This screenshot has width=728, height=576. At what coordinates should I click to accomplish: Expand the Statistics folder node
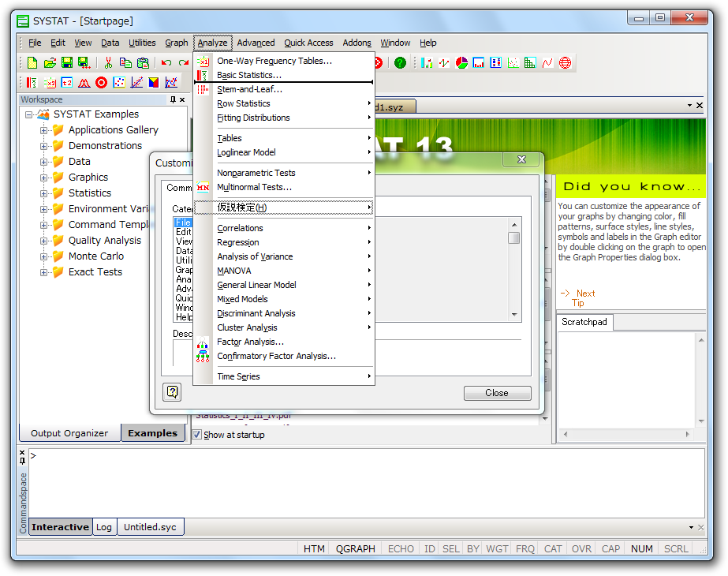[43, 193]
